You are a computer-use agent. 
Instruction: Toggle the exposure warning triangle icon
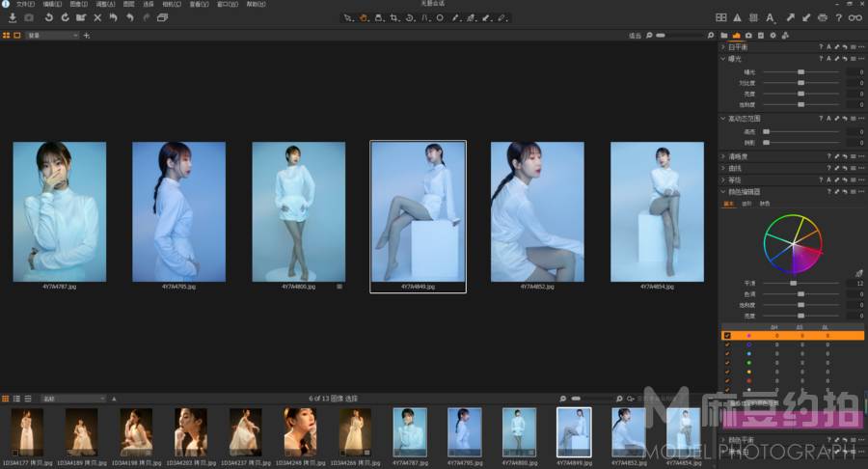pyautogui.click(x=738, y=17)
